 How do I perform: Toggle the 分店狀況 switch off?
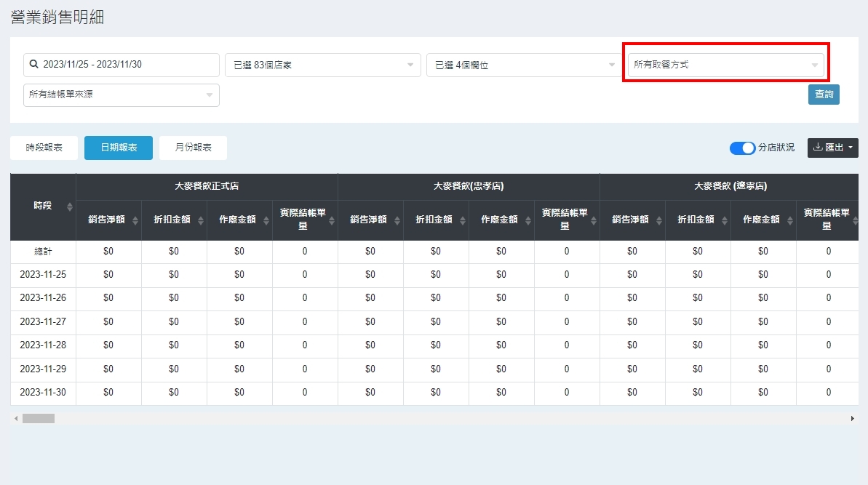(742, 148)
